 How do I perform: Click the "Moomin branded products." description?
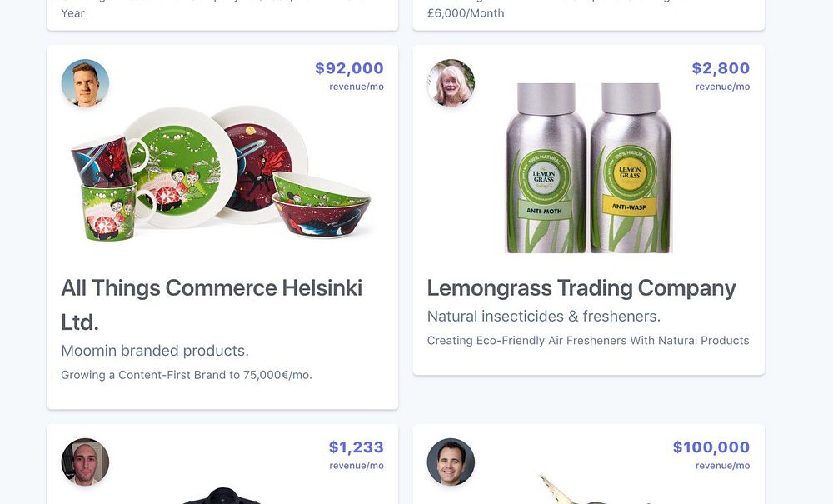click(155, 351)
